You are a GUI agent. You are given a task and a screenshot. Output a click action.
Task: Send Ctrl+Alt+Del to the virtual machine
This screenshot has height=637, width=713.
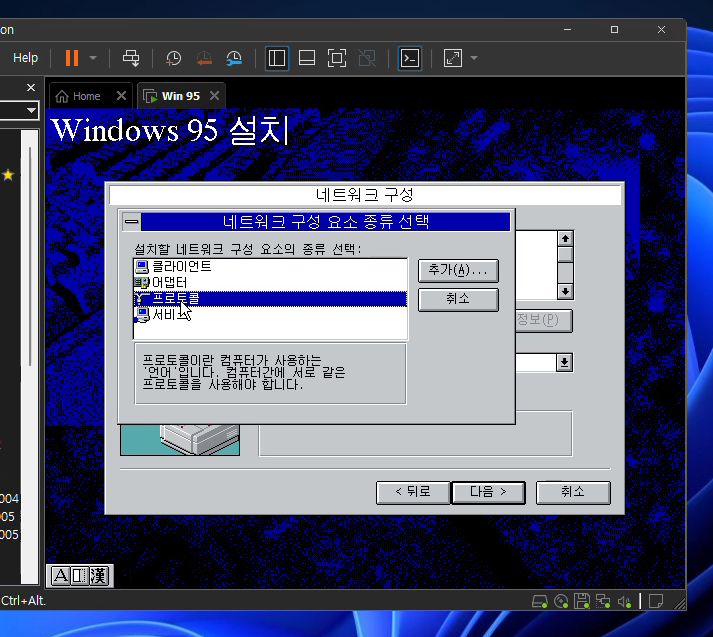click(131, 58)
